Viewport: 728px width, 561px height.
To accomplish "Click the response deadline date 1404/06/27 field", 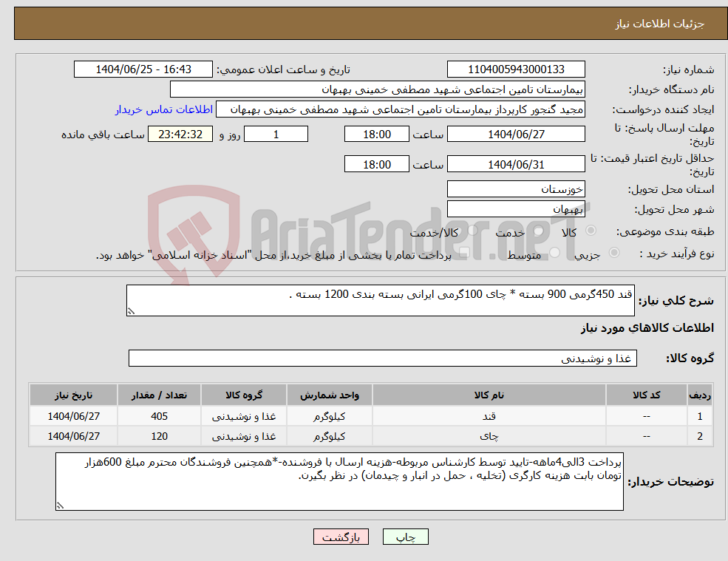I will click(x=516, y=135).
